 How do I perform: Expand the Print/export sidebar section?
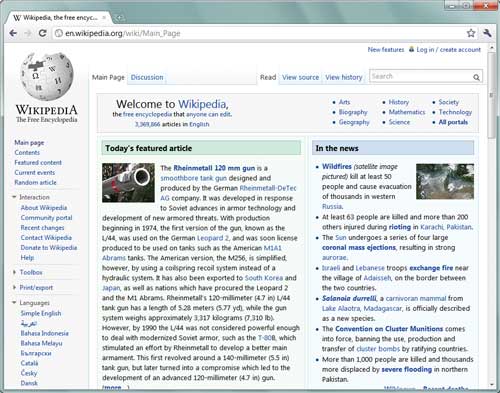tap(14, 287)
